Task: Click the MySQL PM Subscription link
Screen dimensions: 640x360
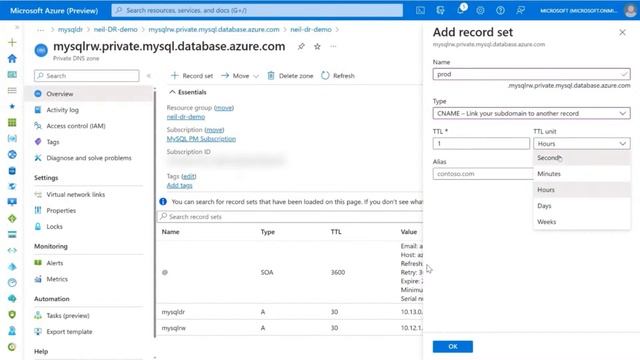Action: coord(201,139)
